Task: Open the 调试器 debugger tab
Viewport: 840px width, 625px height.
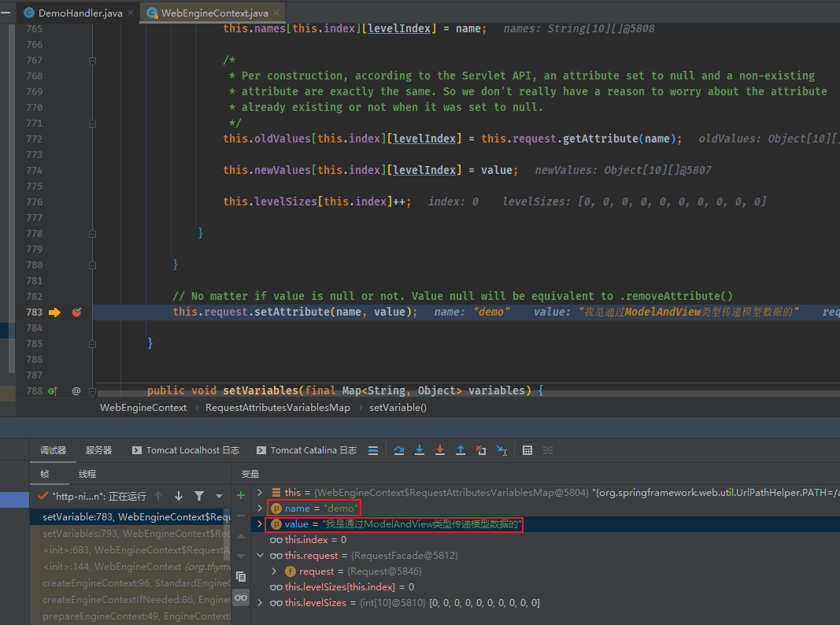Action: (53, 450)
